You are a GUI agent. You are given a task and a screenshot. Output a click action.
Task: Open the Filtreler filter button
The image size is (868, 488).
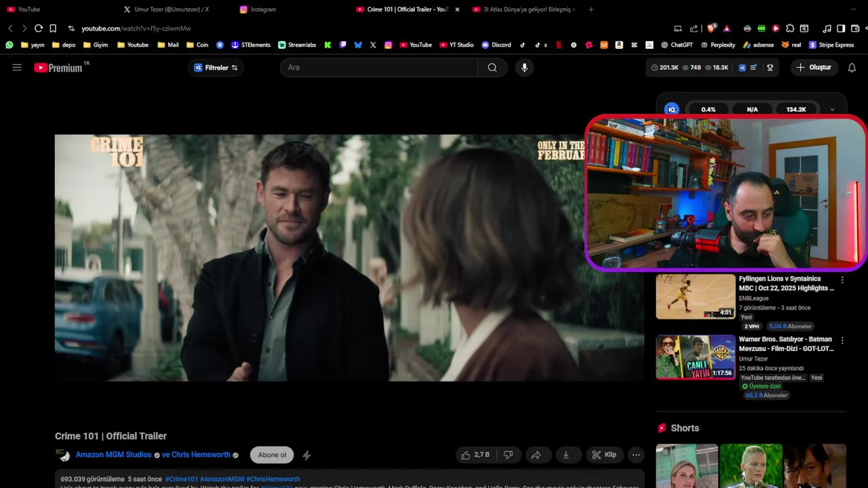click(216, 68)
